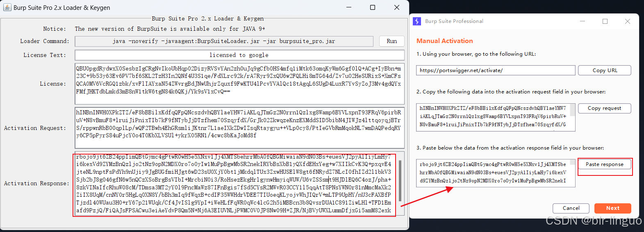The width and height of the screenshot is (644, 232).
Task: Click the 'Activation Request:' label
Action: click(35, 128)
